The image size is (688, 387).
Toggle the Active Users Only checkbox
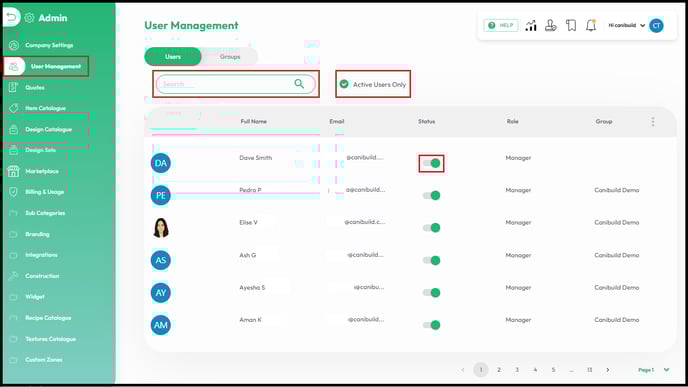[x=344, y=84]
